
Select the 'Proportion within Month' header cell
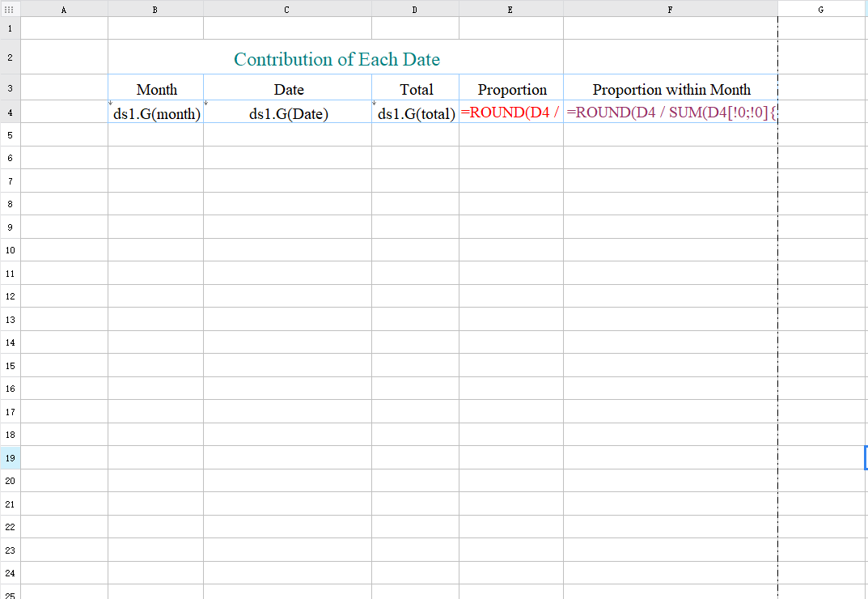(x=670, y=88)
